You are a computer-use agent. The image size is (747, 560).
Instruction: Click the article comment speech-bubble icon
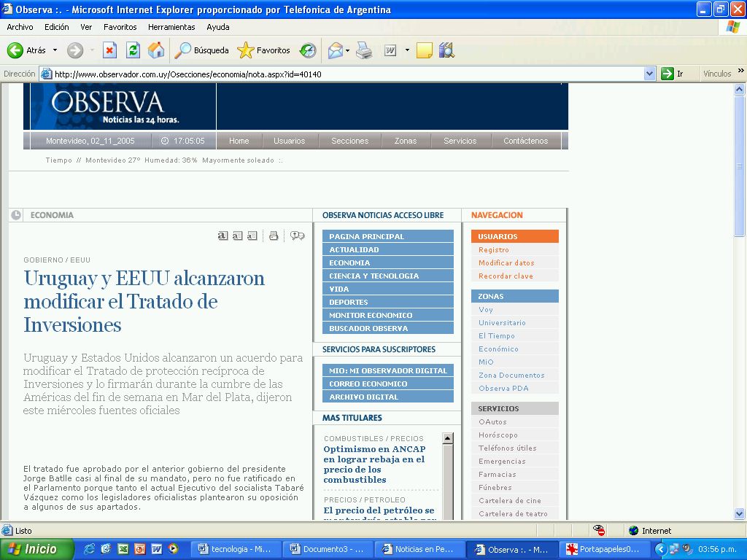tap(297, 236)
